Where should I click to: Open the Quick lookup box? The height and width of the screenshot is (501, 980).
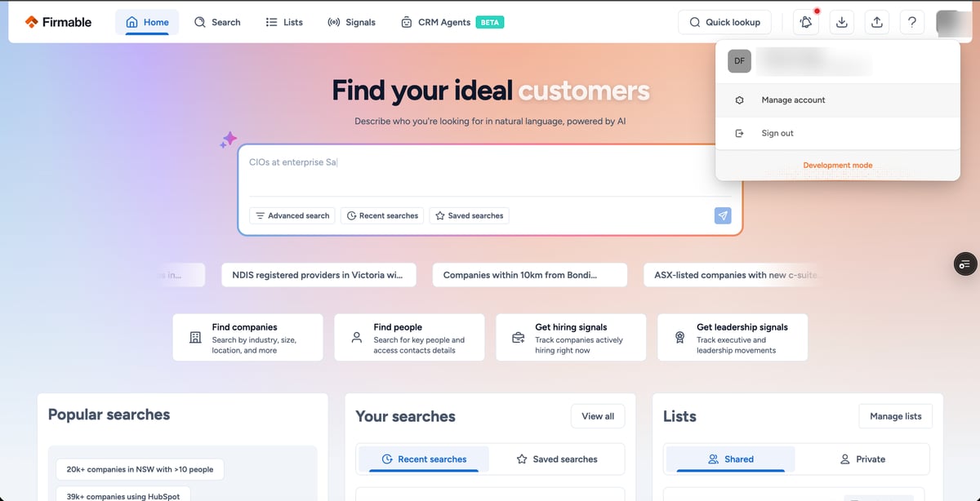(725, 22)
